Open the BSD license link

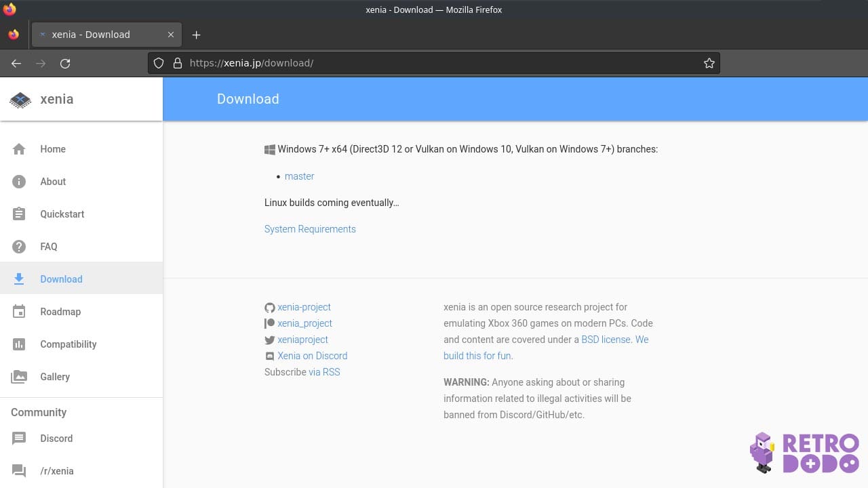tap(606, 340)
